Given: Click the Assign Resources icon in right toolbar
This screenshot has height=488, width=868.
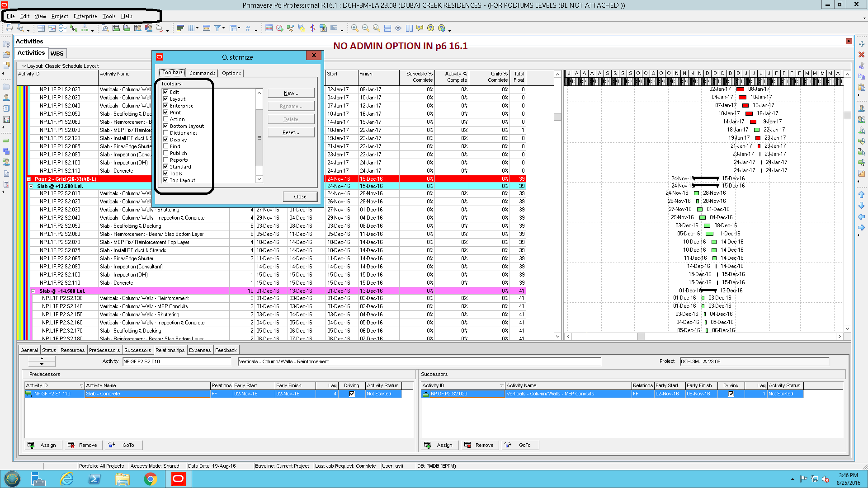Looking at the screenshot, I should click(x=862, y=108).
